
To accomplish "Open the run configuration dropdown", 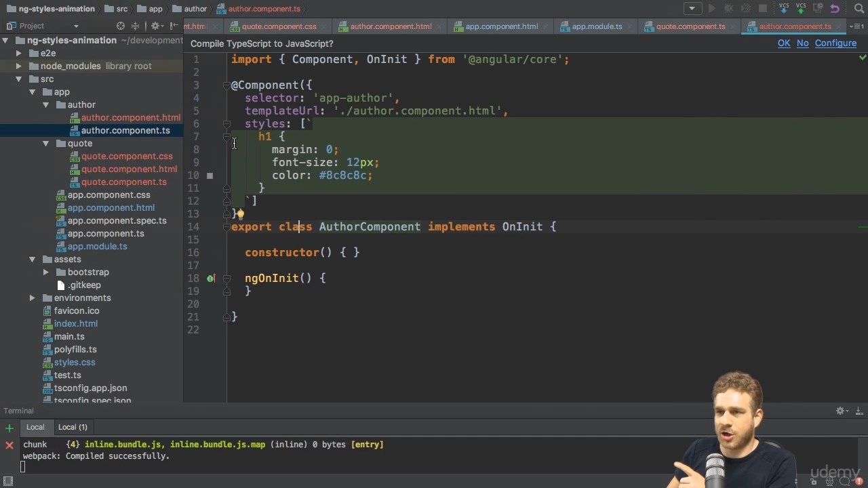I will click(692, 9).
